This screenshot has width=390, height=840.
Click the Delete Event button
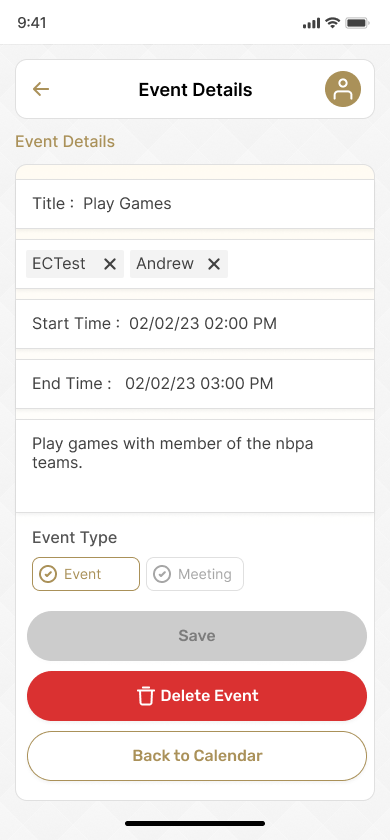click(x=197, y=696)
